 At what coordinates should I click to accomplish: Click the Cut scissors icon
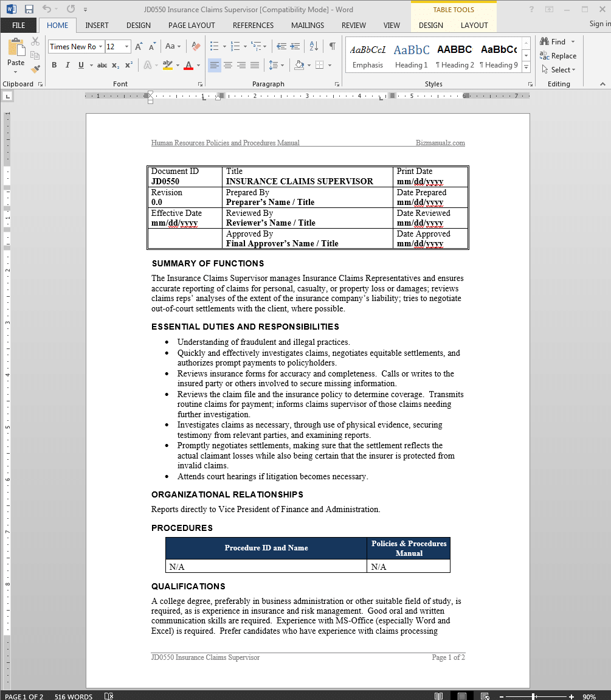(35, 42)
